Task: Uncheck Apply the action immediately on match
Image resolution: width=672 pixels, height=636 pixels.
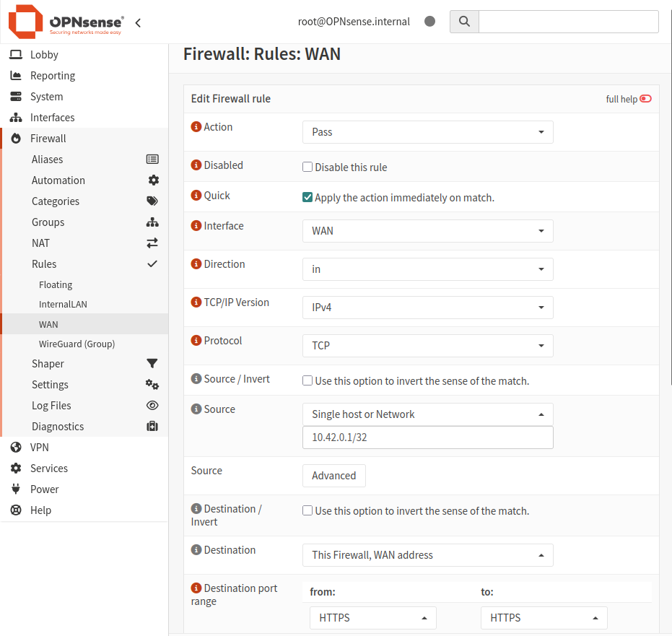Action: [307, 197]
